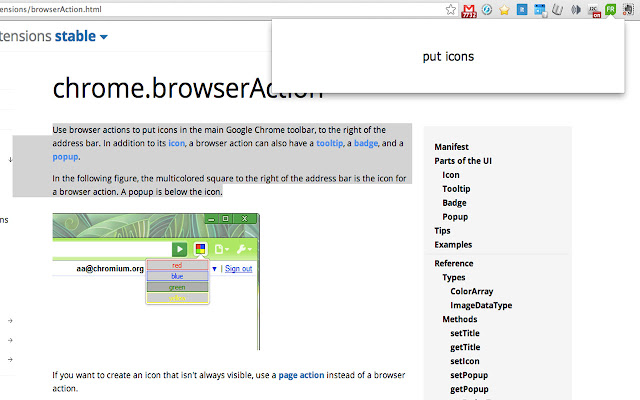Select the 'yellow' option in the popup figure
The image size is (640, 400).
177,298
